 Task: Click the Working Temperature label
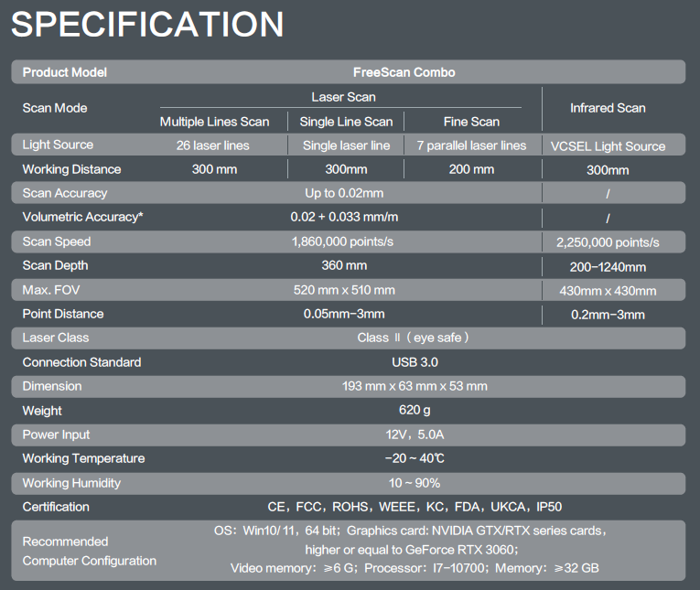83,458
